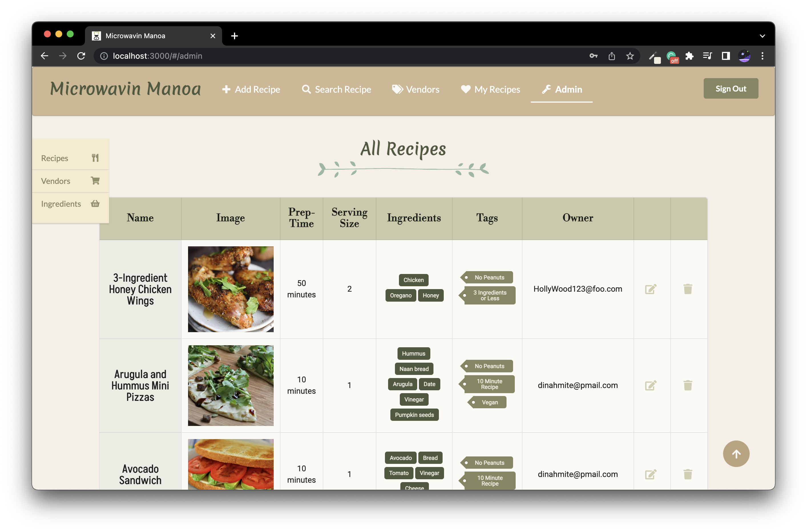Click the browser profile avatar

(744, 56)
